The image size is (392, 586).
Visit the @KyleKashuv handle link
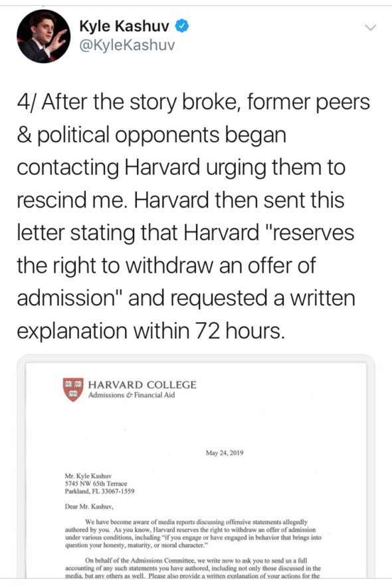click(127, 45)
